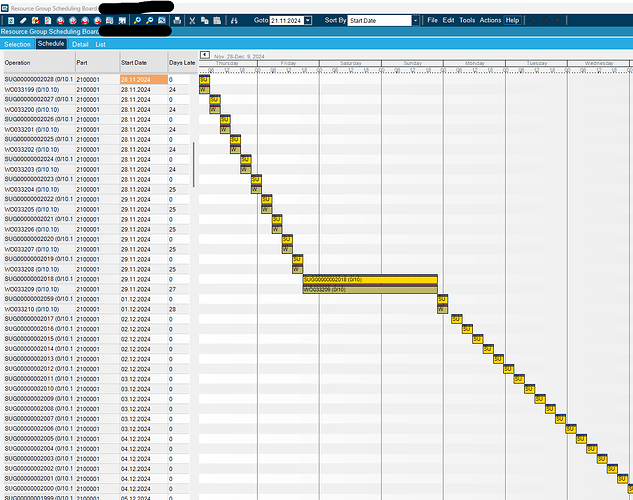Click the document sheet toolbar icon

click(x=48, y=21)
